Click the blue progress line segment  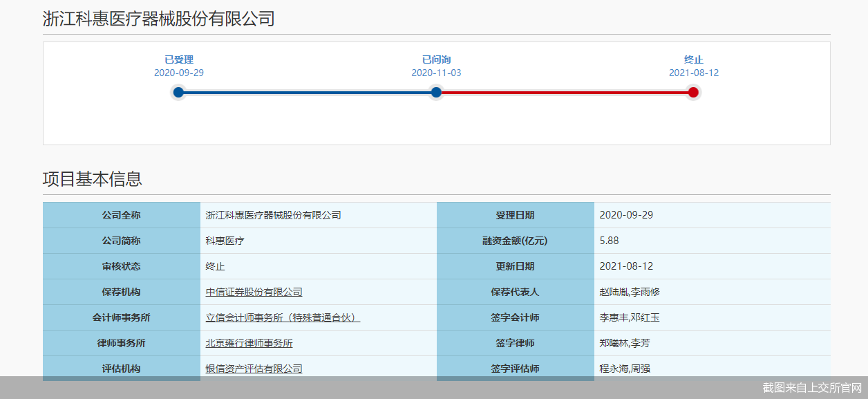tap(307, 92)
